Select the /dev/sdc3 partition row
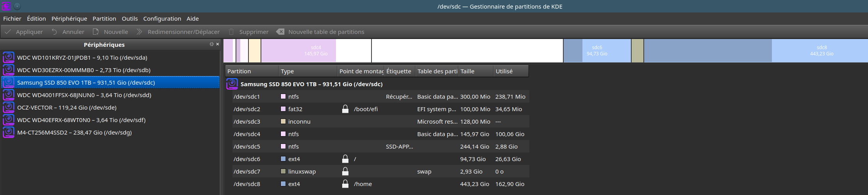 click(381, 121)
